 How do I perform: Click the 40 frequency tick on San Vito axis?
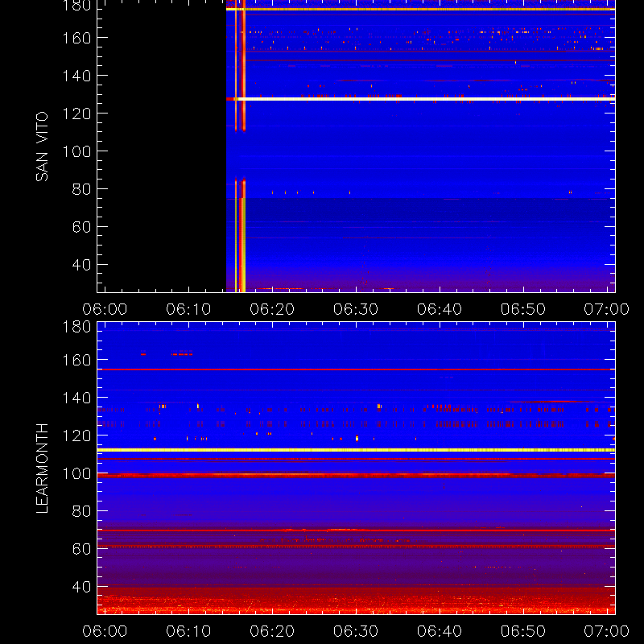pos(81,265)
